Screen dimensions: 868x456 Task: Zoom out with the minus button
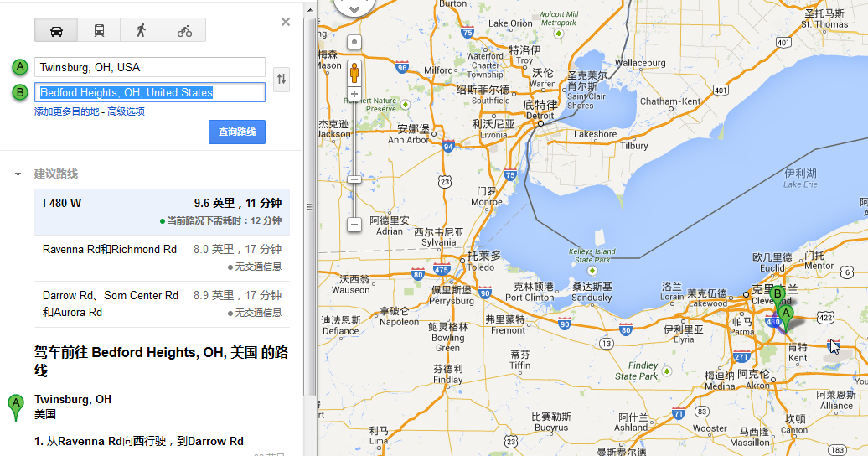[x=354, y=225]
